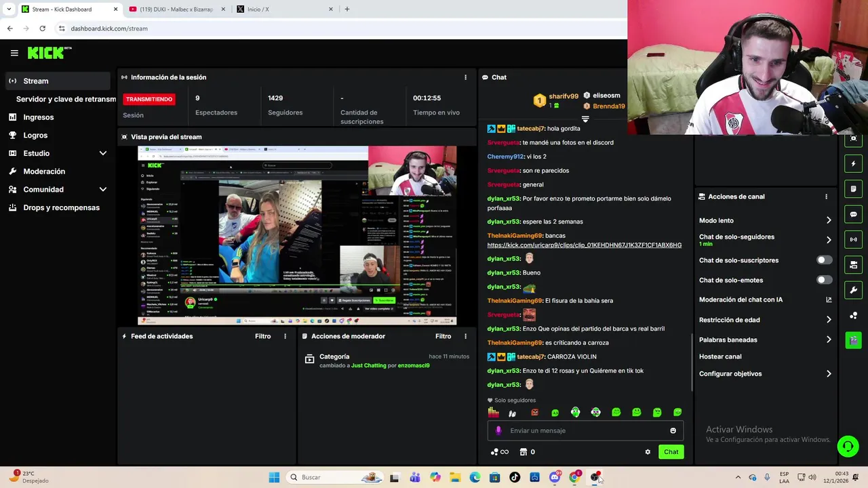Open TikTok from the taskbar
The width and height of the screenshot is (868, 488).
[x=515, y=477]
